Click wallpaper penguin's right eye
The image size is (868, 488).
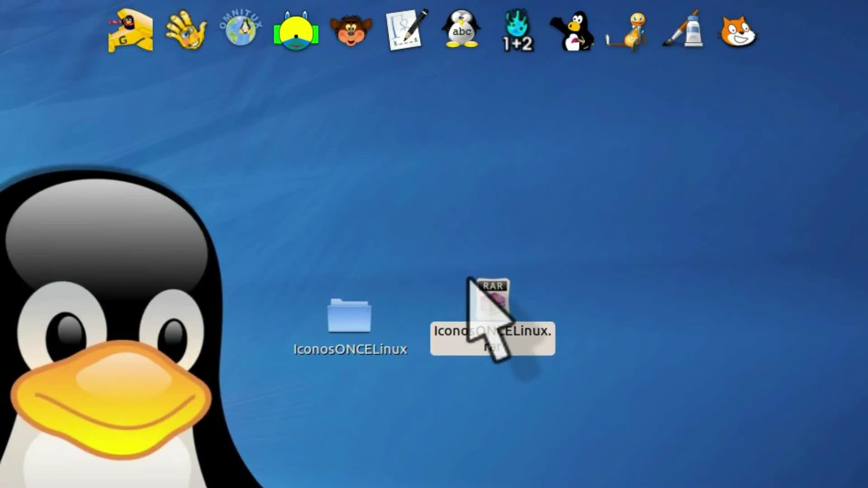[x=173, y=337]
